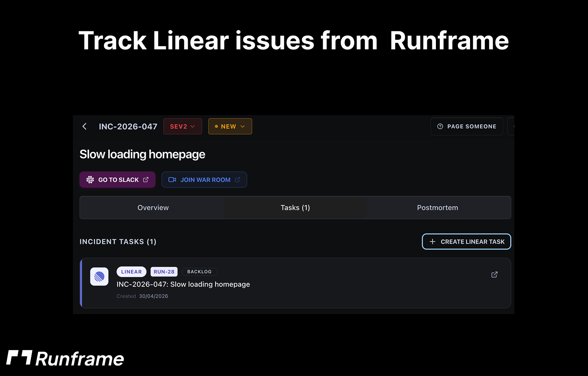
Task: Click the Runframe logo in bottom left
Action: (65, 358)
